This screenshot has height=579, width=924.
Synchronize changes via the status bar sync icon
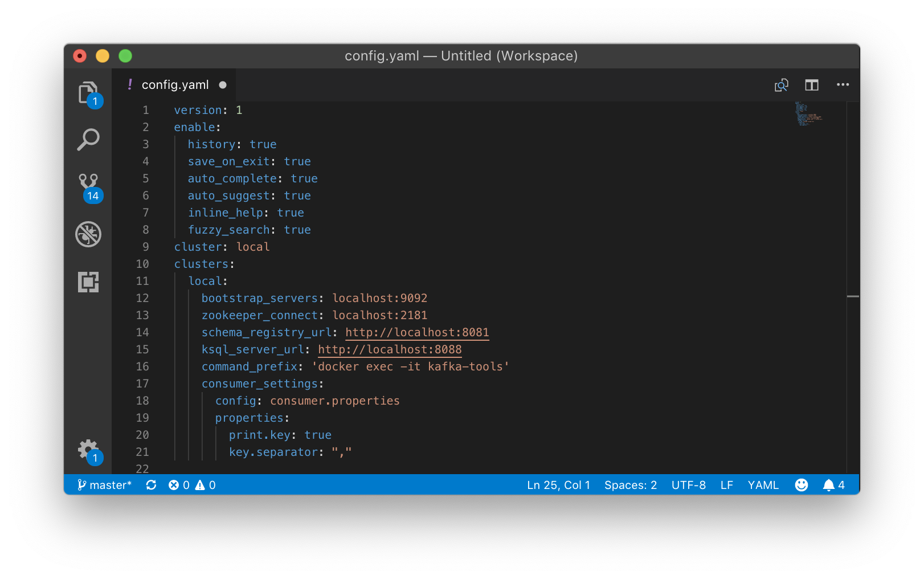coord(151,485)
